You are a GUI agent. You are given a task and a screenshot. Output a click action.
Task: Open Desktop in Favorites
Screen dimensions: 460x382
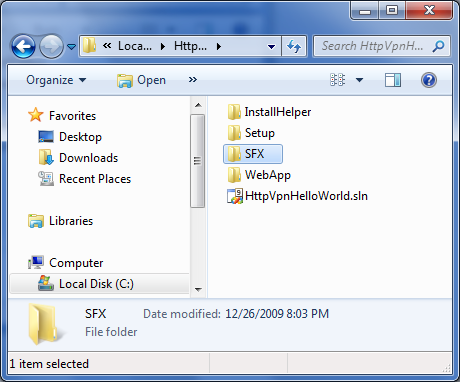pos(80,137)
